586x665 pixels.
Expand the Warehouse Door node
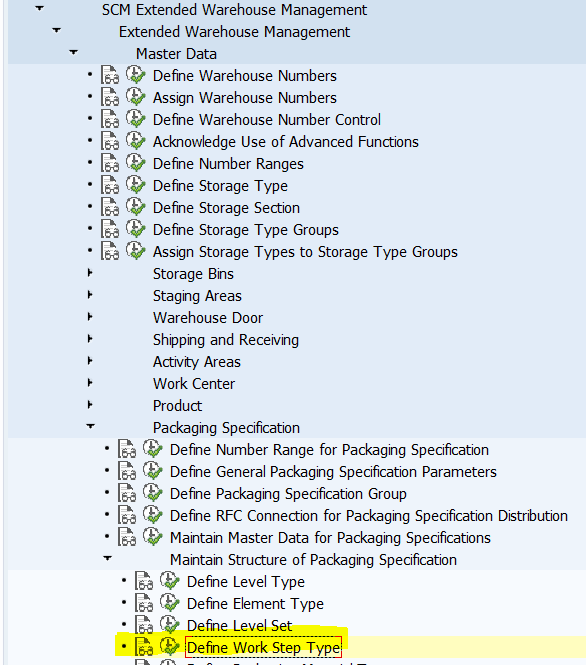tap(89, 317)
